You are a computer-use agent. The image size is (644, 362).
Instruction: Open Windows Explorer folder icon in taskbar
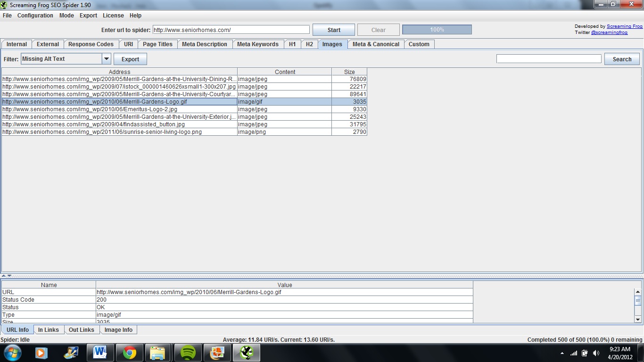click(x=158, y=353)
